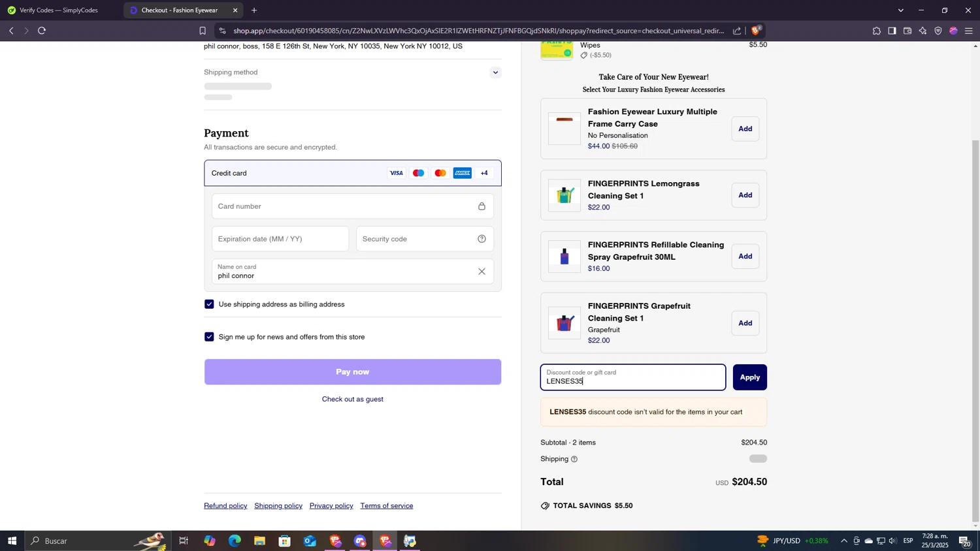Viewport: 980px width, 551px height.
Task: Show the +4 additional card types
Action: [484, 173]
